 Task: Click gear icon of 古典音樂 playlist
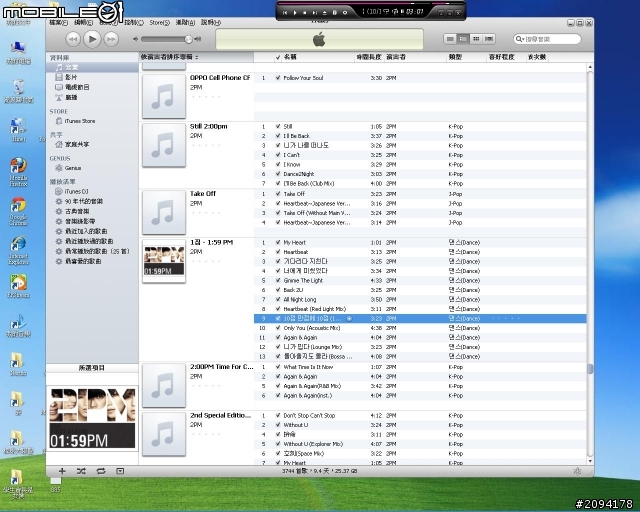click(59, 211)
